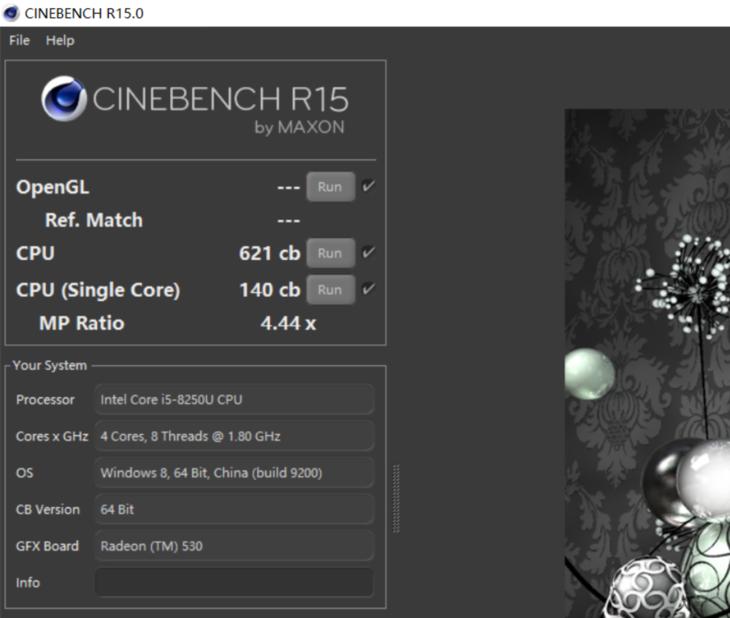This screenshot has width=730, height=618.
Task: Click the Ref. Match label
Action: 94,220
